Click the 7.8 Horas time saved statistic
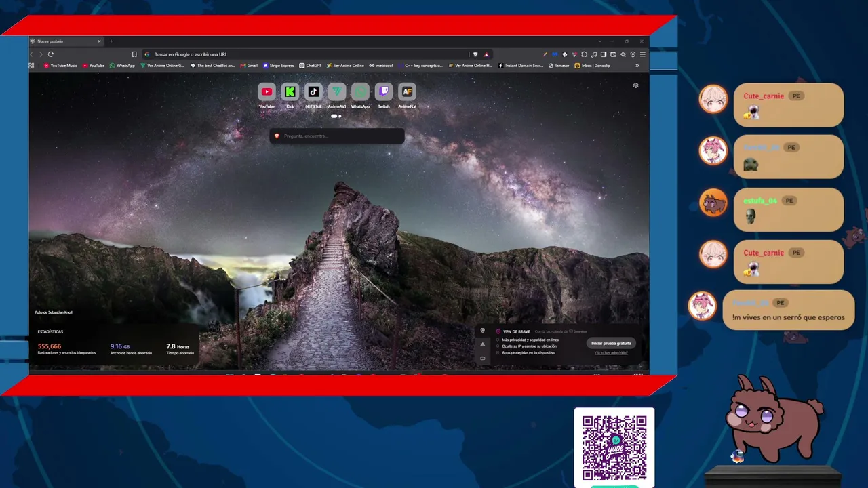This screenshot has width=868, height=488. pos(180,349)
